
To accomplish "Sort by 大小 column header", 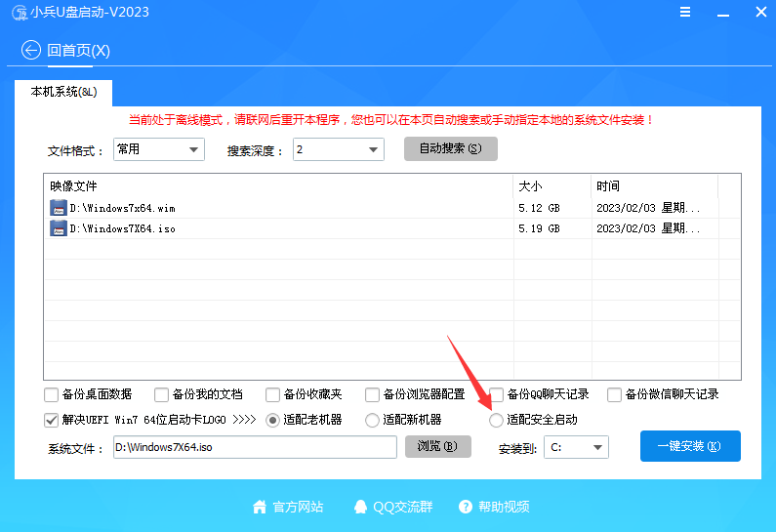I will click(x=552, y=186).
